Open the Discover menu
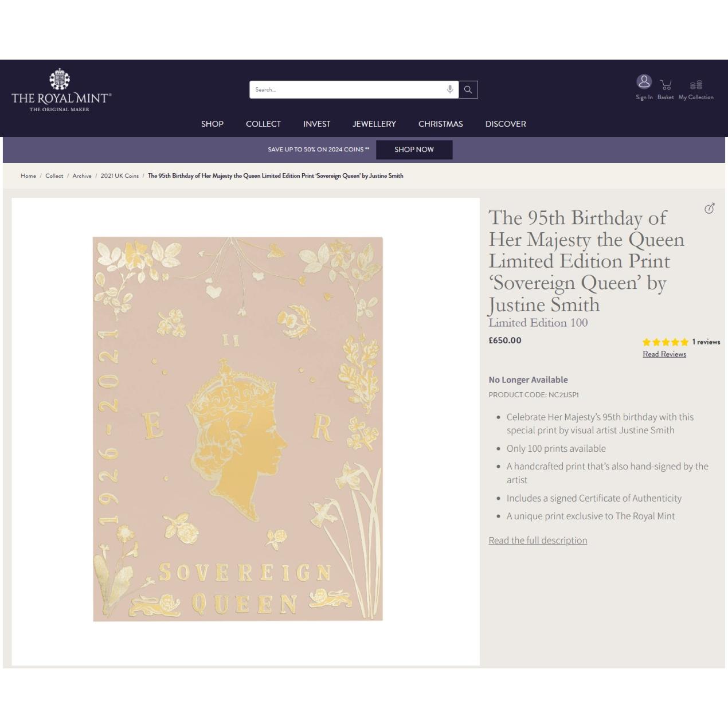728x728 pixels. pyautogui.click(x=506, y=124)
